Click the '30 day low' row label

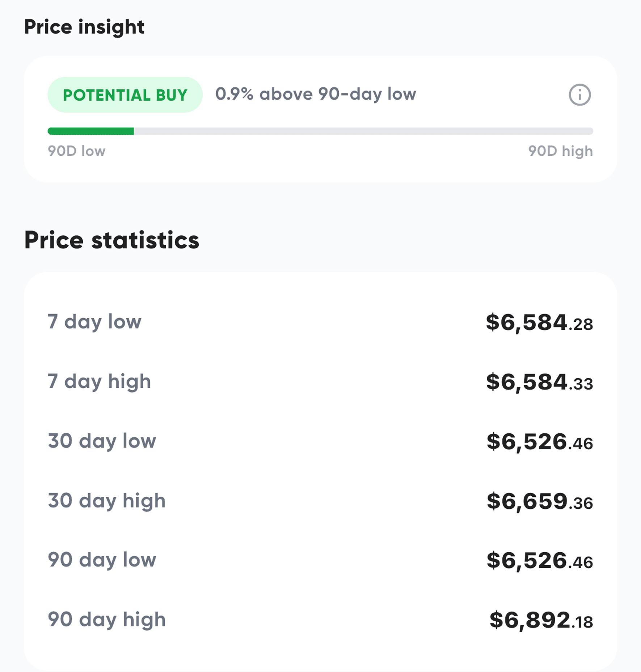(102, 441)
